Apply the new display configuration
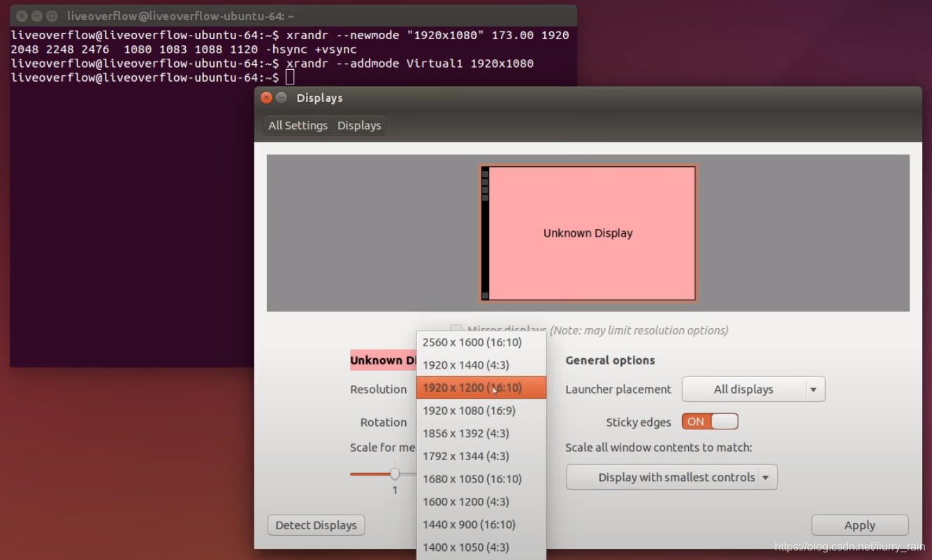 tap(859, 524)
